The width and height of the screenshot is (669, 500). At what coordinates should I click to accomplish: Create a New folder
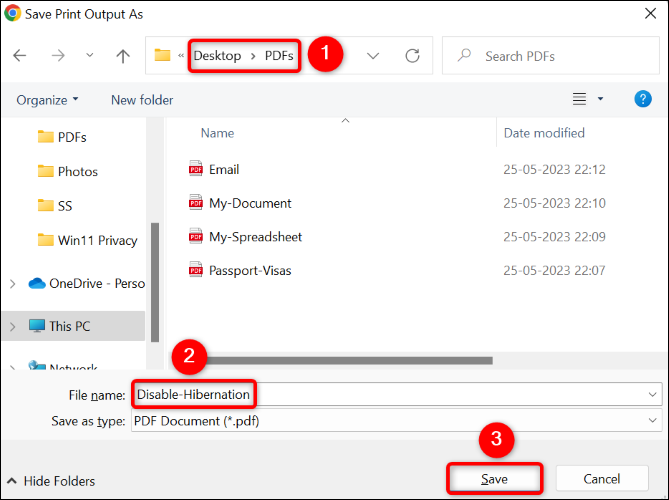point(142,100)
